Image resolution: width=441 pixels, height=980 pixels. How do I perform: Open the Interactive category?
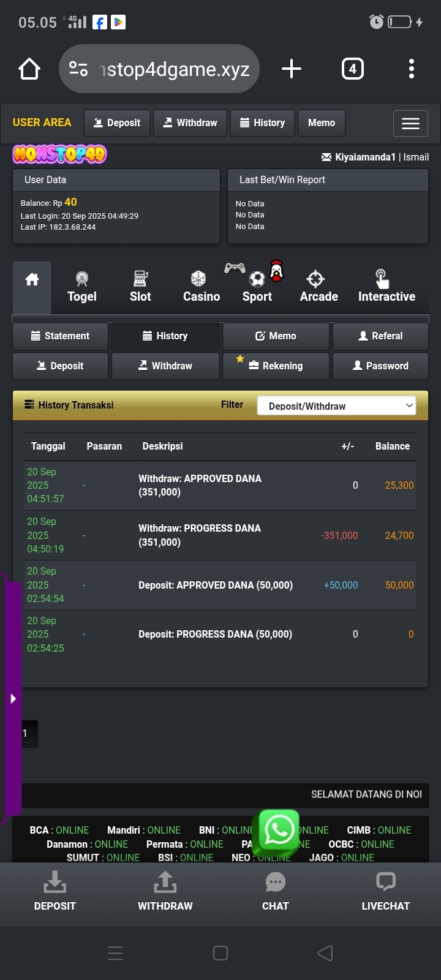[x=386, y=287]
